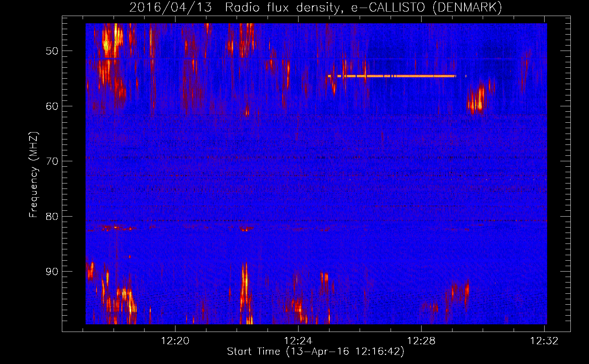Click the 'Frequency (MHZ)' axis label
589x364 pixels.
point(33,175)
